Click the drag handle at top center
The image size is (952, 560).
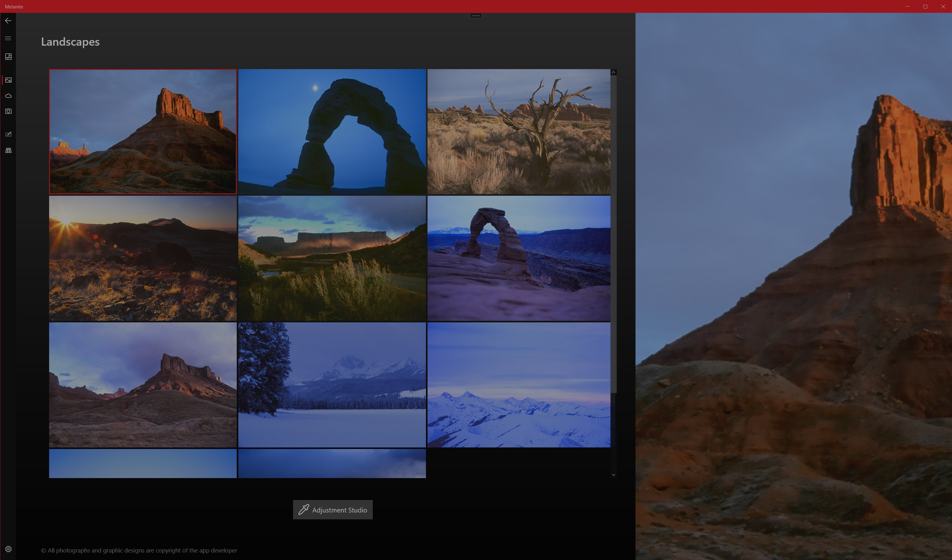pyautogui.click(x=476, y=16)
